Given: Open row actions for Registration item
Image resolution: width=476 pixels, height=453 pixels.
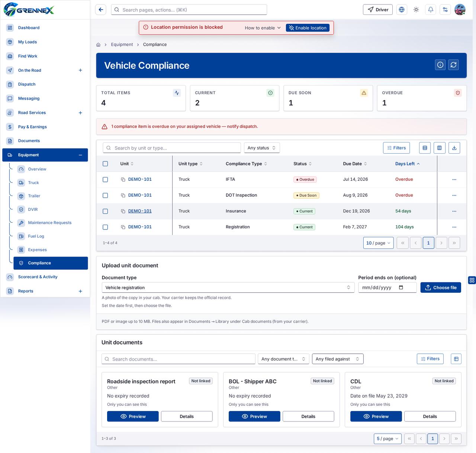Looking at the screenshot, I should click(454, 227).
